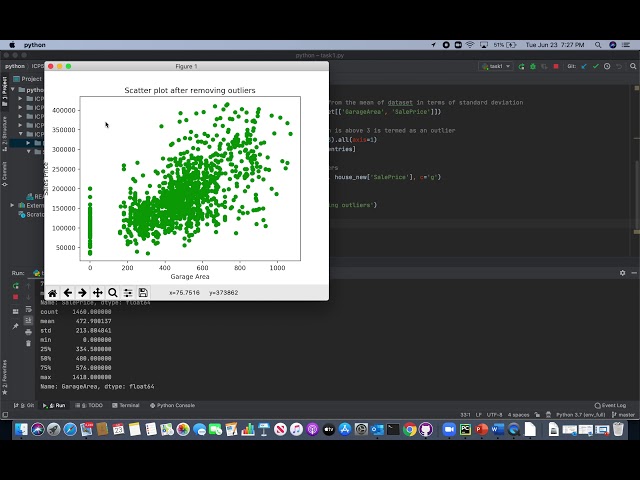Image resolution: width=640 pixels, height=480 pixels.
Task: Open Spotlight search in menu bar
Action: [598, 45]
